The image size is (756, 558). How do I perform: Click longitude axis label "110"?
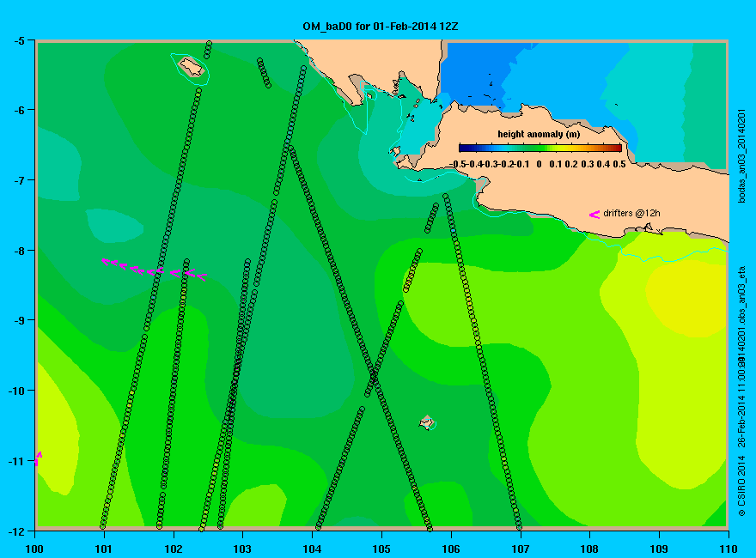point(728,549)
